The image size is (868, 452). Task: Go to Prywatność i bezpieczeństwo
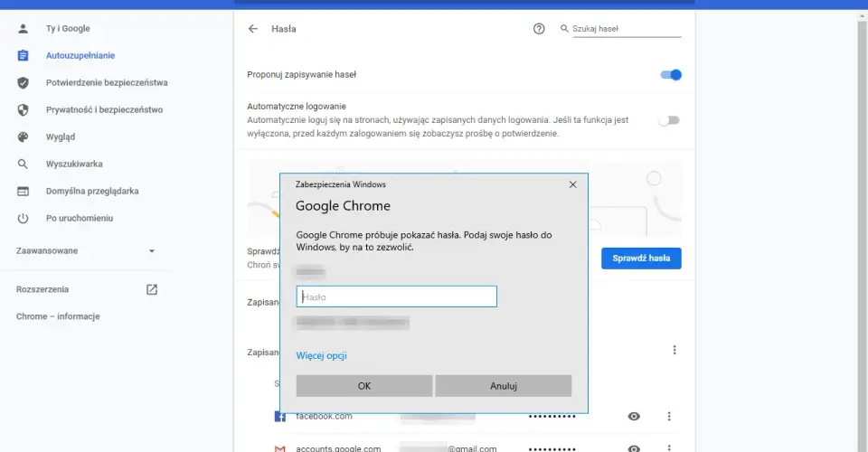pyautogui.click(x=104, y=109)
